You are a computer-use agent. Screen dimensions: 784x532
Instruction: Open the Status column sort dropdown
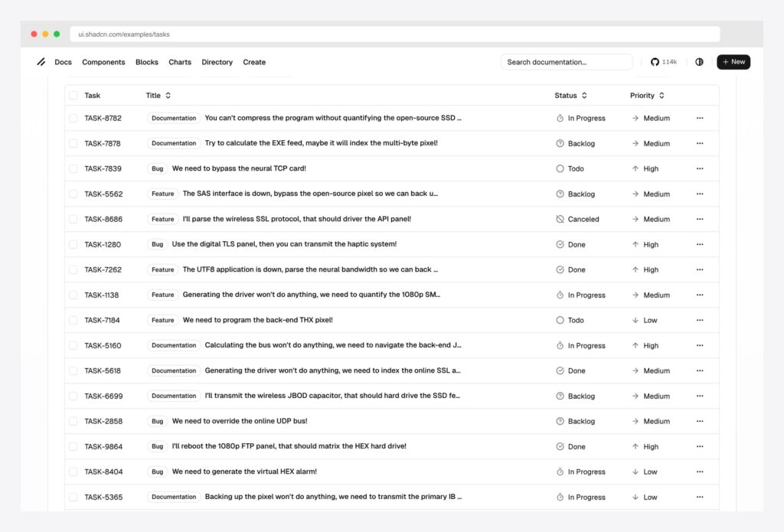[570, 96]
